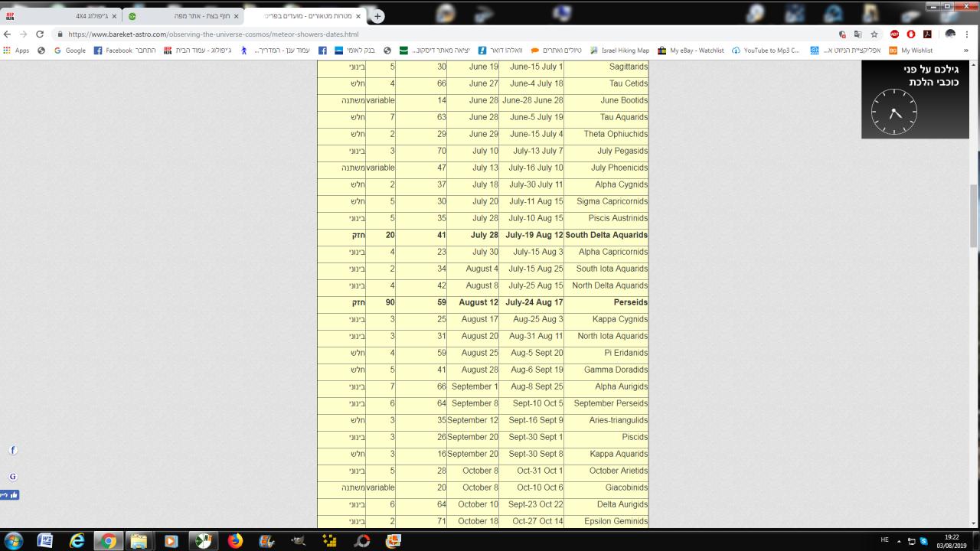Open the My eBay - Watchlist bookmark
This screenshot has height=551, width=980.
691,51
